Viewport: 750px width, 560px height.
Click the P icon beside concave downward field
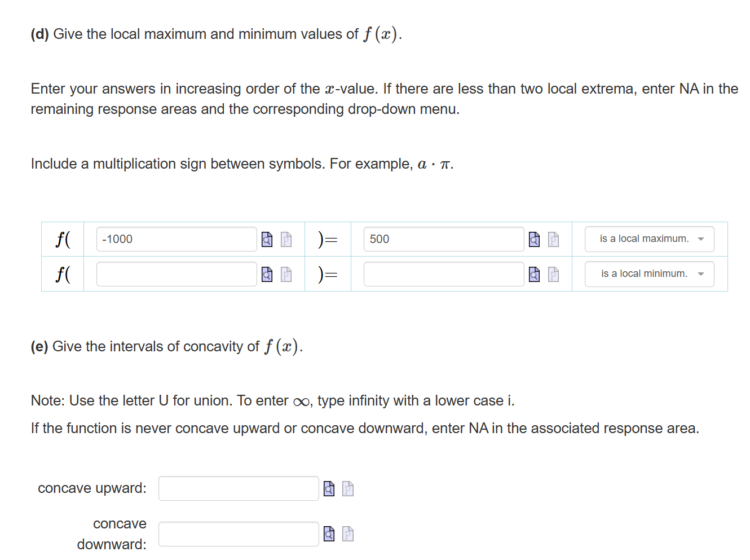tap(348, 533)
